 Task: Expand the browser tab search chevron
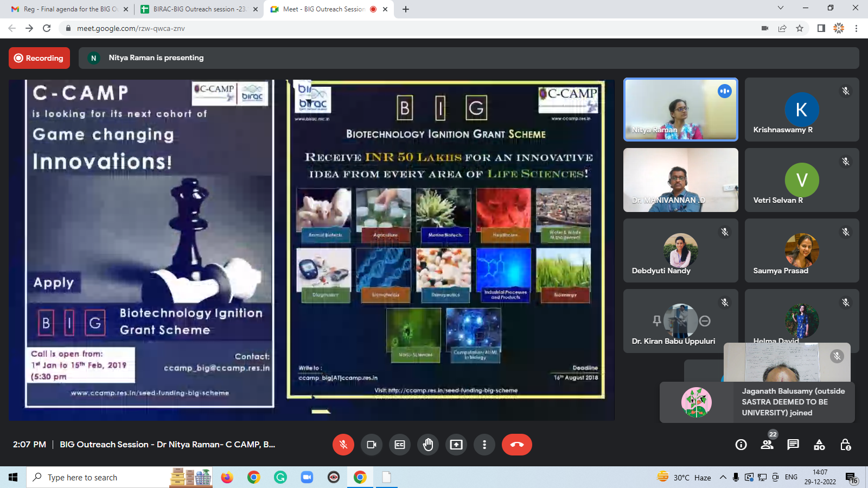[x=780, y=8]
